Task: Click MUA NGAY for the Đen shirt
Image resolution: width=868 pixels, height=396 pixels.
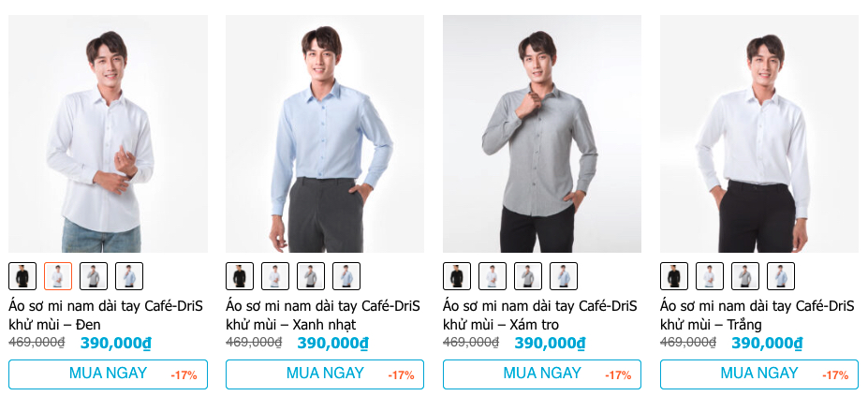Action: [108, 374]
